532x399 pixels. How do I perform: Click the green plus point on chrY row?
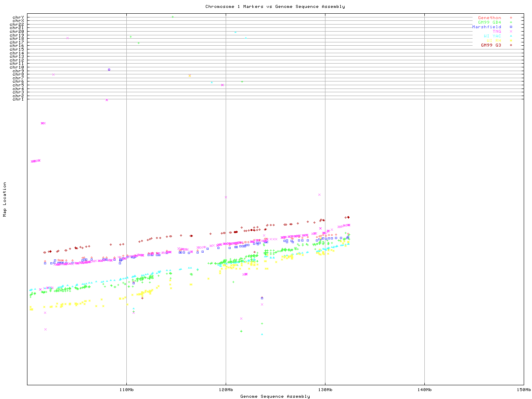(172, 17)
